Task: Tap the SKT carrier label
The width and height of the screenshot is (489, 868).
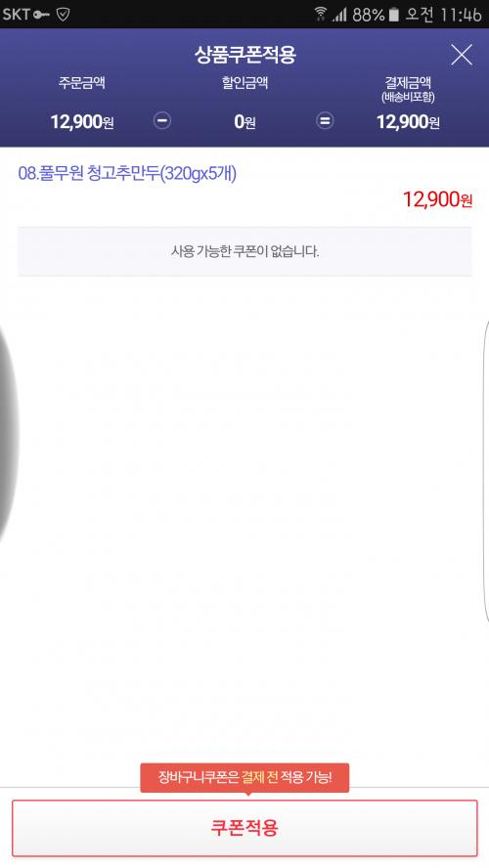Action: 17,15
